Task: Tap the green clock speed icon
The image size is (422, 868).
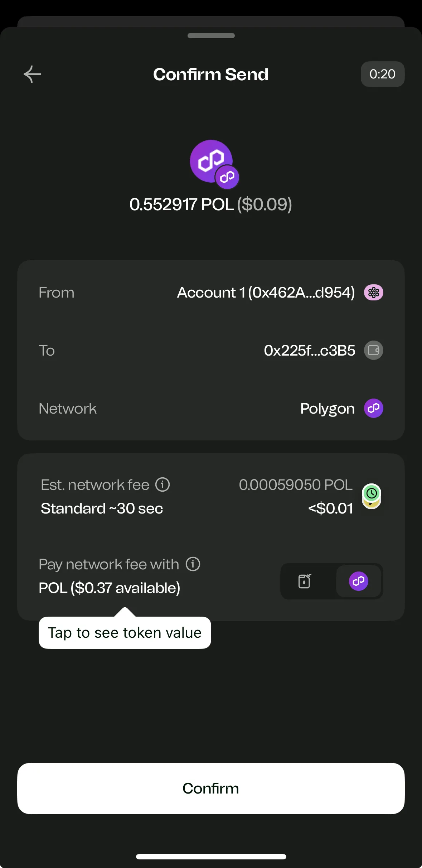Action: [x=372, y=493]
